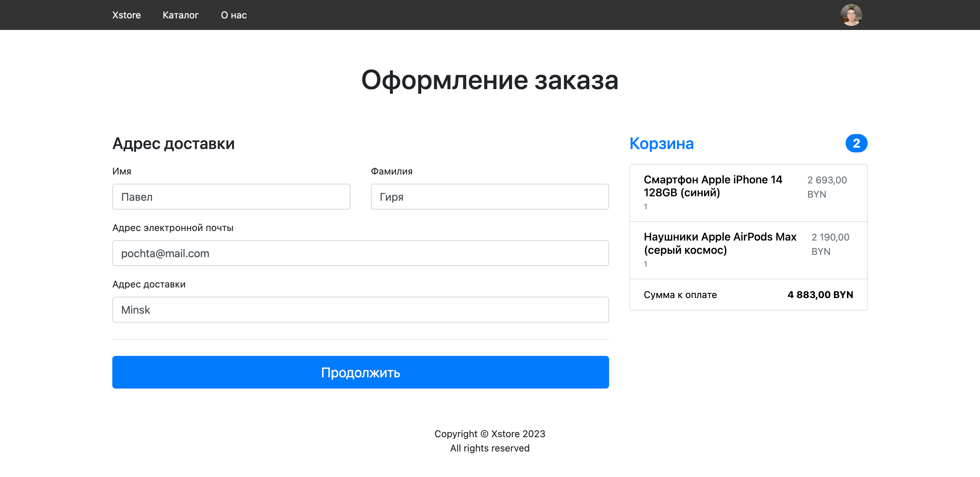Screen dimensions: 980x477
Task: Select the iPhone 14 128GB cart item
Action: (x=748, y=193)
